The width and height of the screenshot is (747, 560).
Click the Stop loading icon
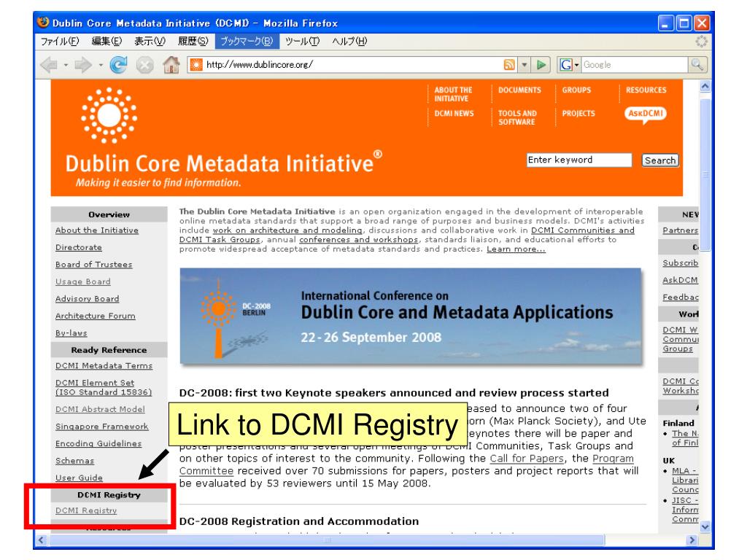(145, 65)
